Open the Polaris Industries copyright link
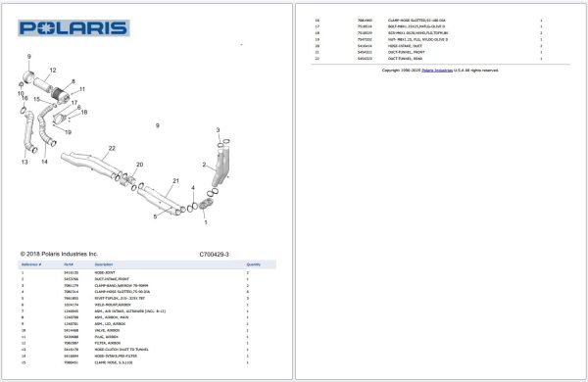588x382 pixels. click(437, 71)
